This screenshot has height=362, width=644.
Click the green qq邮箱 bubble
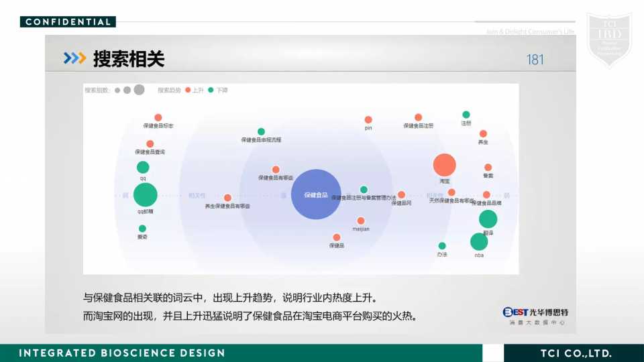pyautogui.click(x=145, y=195)
